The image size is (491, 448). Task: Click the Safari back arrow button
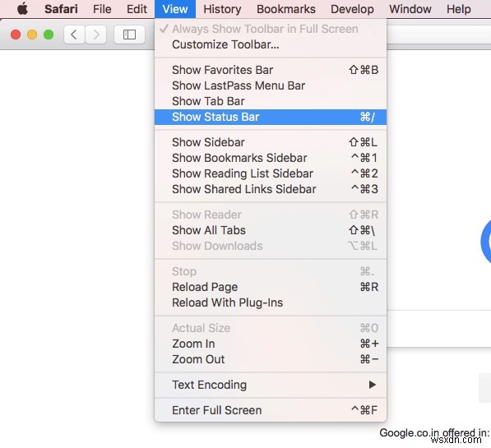tap(74, 35)
